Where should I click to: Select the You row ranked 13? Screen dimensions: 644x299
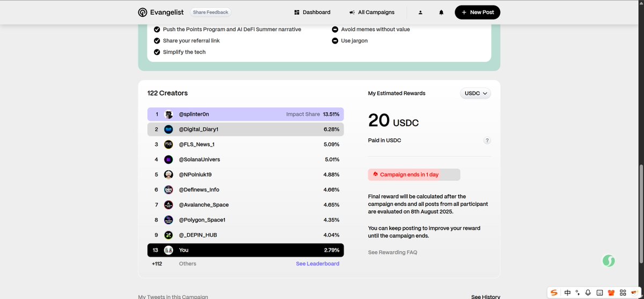(246, 250)
